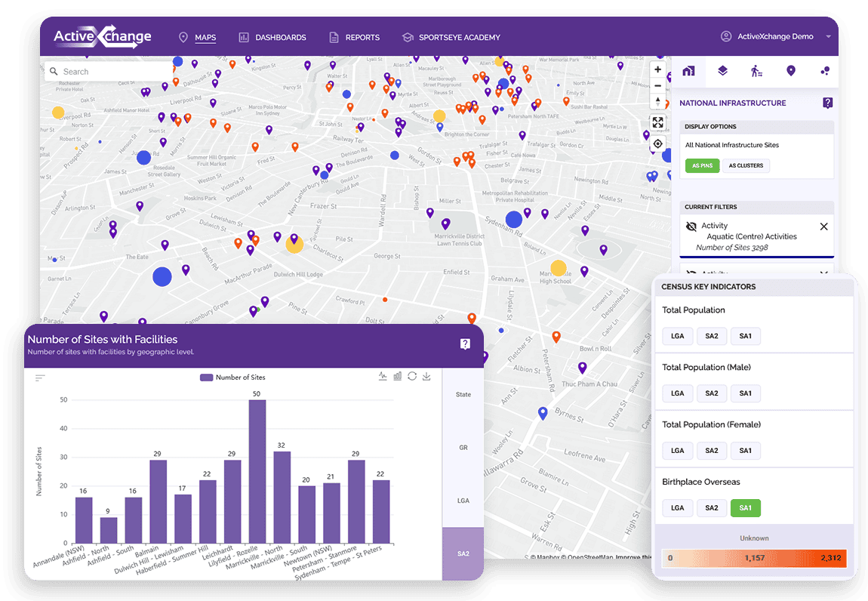
Task: Click the orange census colour scale
Action: click(x=754, y=558)
